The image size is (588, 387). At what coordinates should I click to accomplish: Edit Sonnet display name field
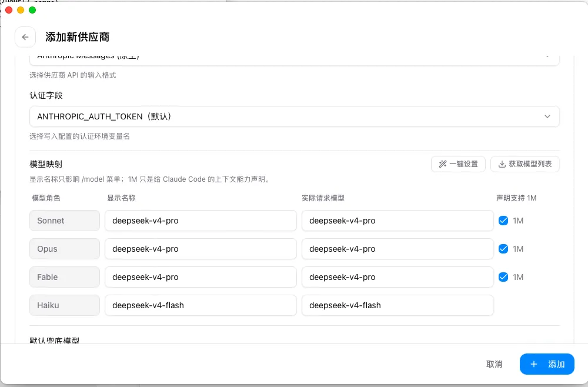201,221
